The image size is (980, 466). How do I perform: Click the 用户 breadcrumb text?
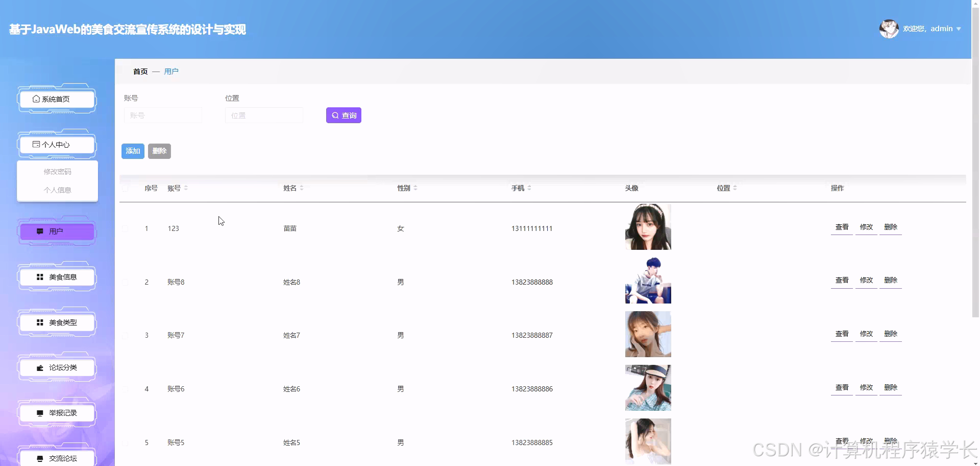(x=171, y=72)
